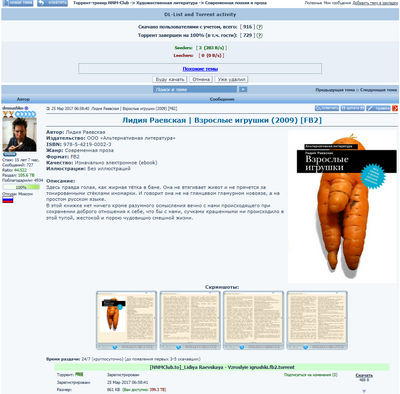Screen dimensions: 400x394
Task: Open 'Современная поэзия и проза' breadcrumb link
Action: point(236,3)
